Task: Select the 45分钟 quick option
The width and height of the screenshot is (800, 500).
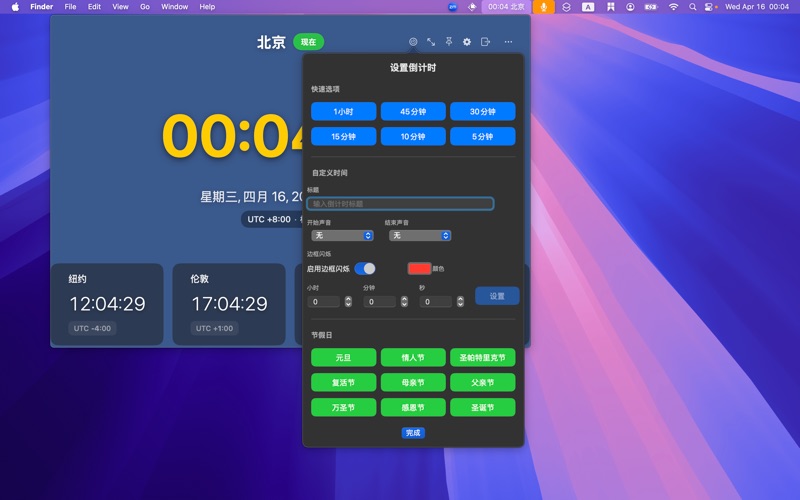Action: [x=413, y=112]
